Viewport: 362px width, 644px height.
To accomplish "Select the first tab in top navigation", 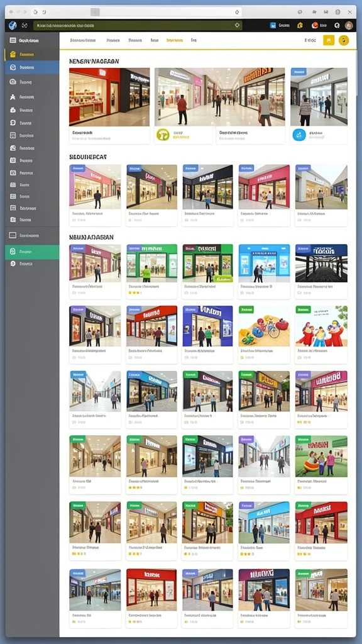I will pos(83,40).
